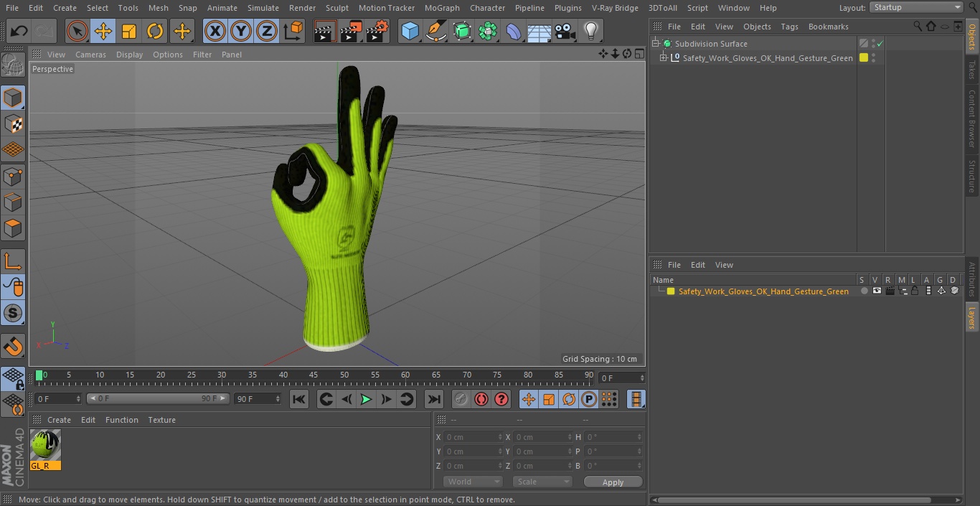Toggle the Viewport Solo S icon
Image resolution: width=980 pixels, height=506 pixels.
tap(13, 313)
